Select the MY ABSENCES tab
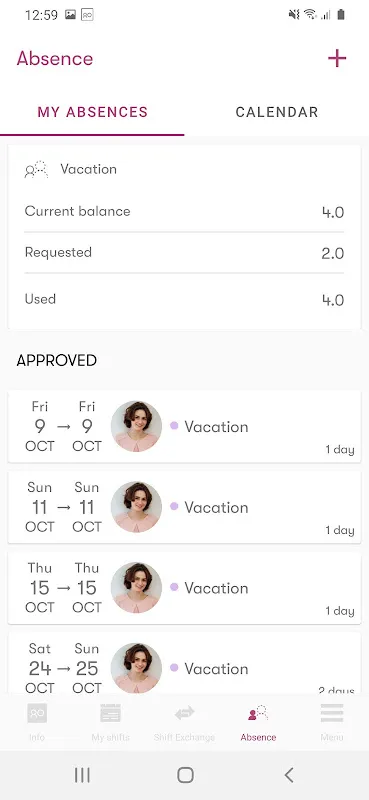Viewport: 369px width, 800px height. tap(92, 112)
